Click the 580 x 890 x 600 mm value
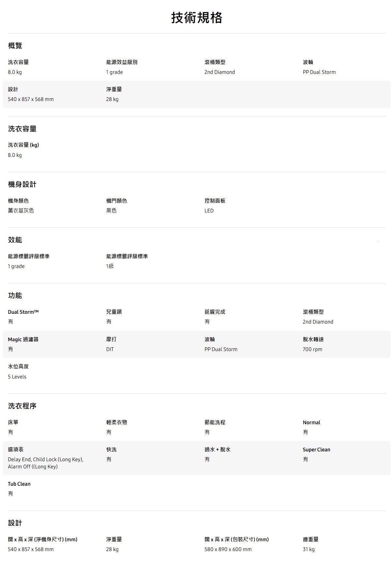This screenshot has width=392, height=572. (x=228, y=549)
